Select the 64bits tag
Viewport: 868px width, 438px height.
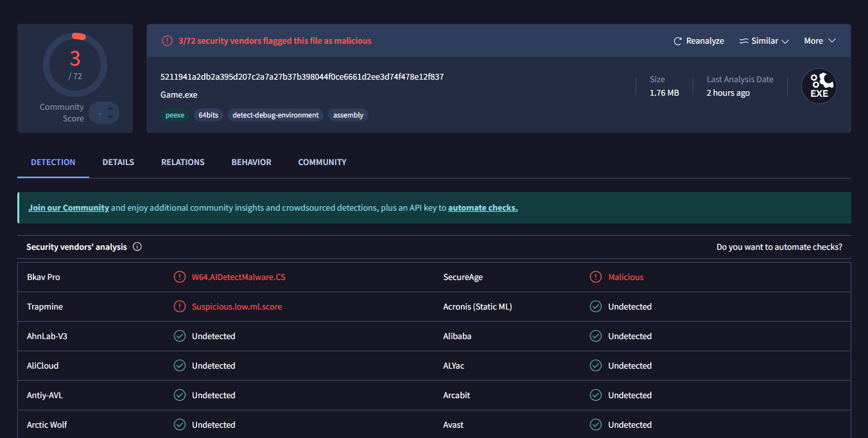(x=209, y=116)
